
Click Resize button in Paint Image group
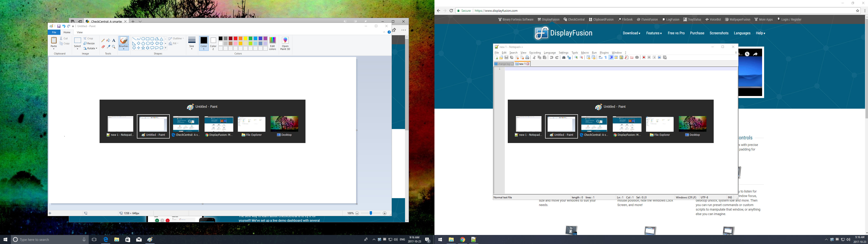click(89, 43)
